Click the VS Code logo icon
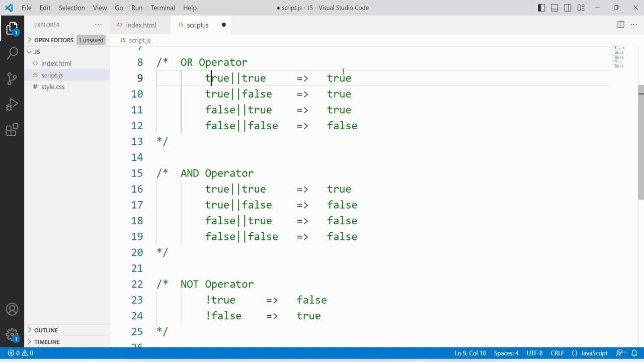The height and width of the screenshot is (362, 644). pos(9,8)
